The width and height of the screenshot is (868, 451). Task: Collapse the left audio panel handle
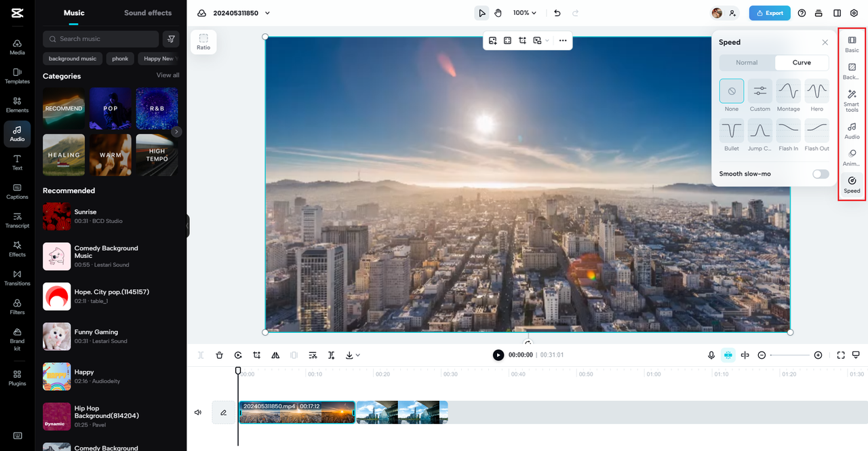[187, 225]
